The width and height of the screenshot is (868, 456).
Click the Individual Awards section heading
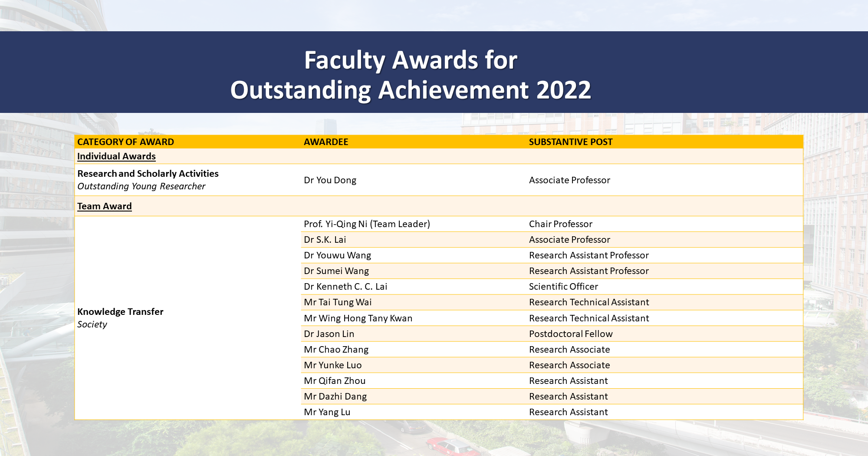point(116,156)
